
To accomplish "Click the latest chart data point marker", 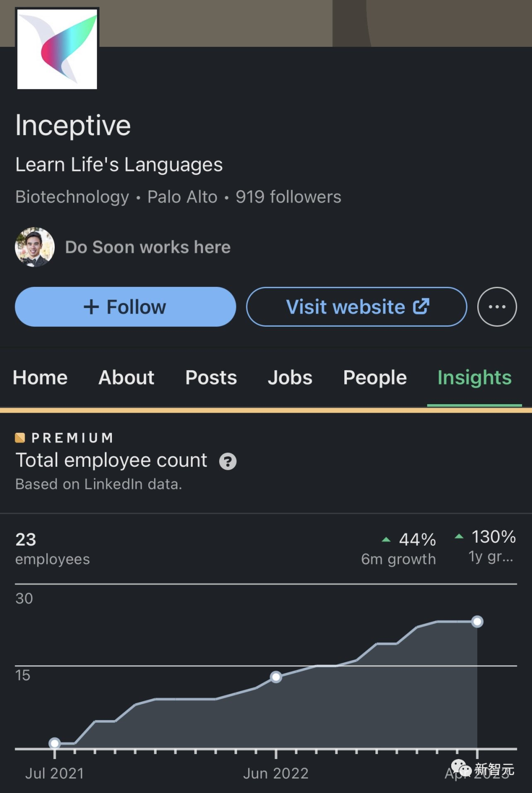I will (x=477, y=621).
